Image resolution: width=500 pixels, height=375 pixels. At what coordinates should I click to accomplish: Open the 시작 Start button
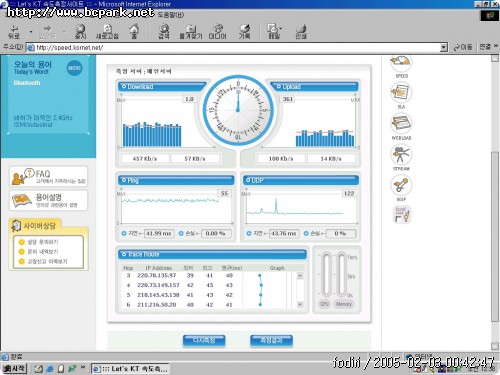point(14,369)
